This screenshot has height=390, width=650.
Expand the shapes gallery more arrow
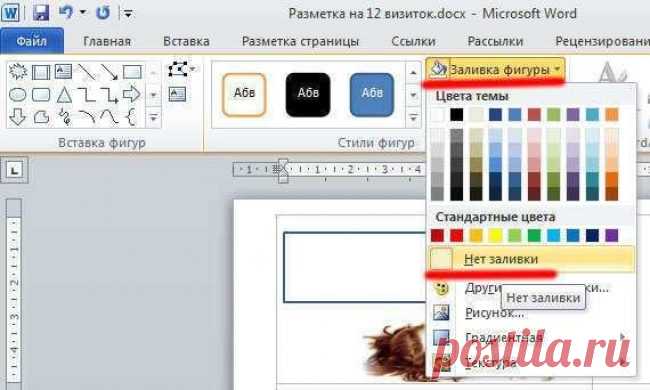click(x=154, y=118)
